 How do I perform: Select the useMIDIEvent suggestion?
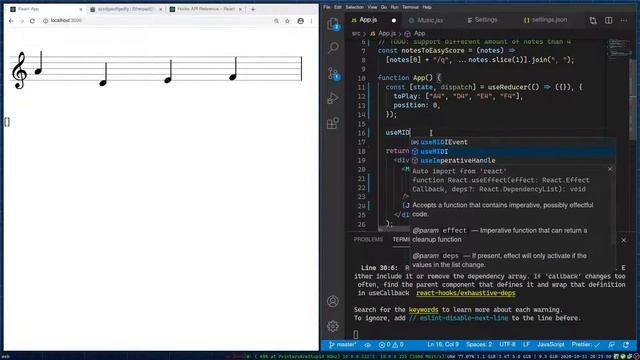513,142
